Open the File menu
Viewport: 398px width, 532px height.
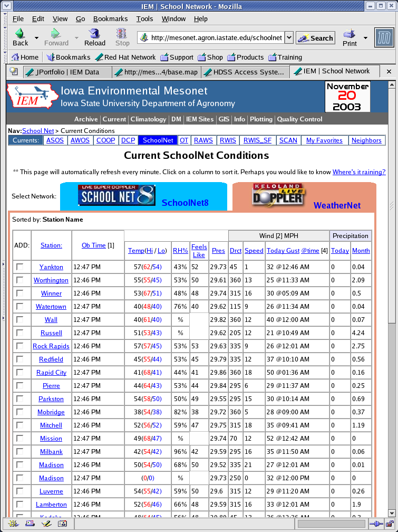[18, 19]
